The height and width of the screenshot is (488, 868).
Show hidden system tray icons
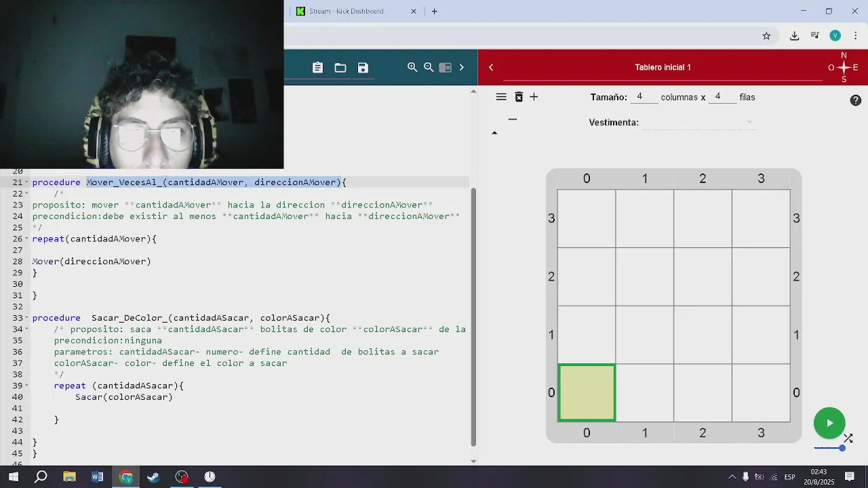(732, 477)
